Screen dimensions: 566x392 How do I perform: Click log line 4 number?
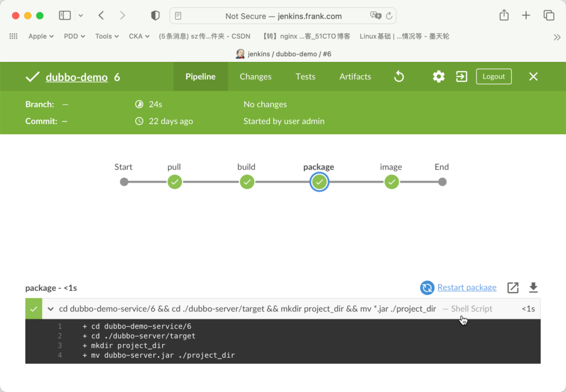click(x=60, y=355)
